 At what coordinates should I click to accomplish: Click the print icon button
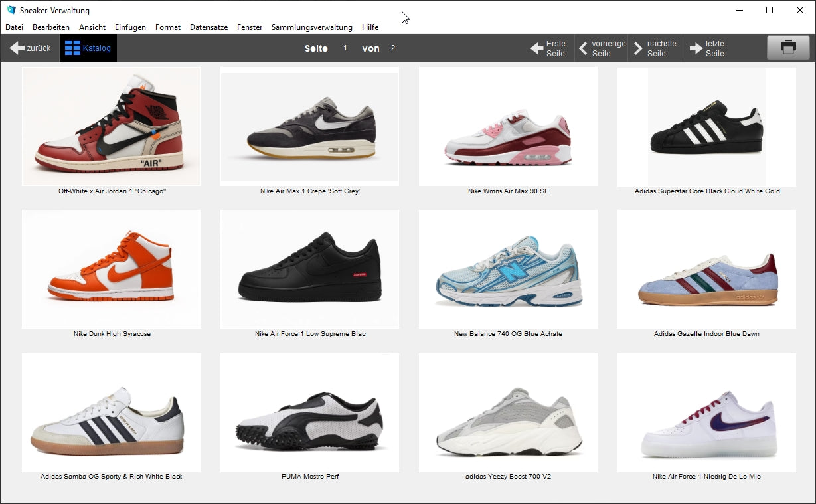click(x=787, y=48)
